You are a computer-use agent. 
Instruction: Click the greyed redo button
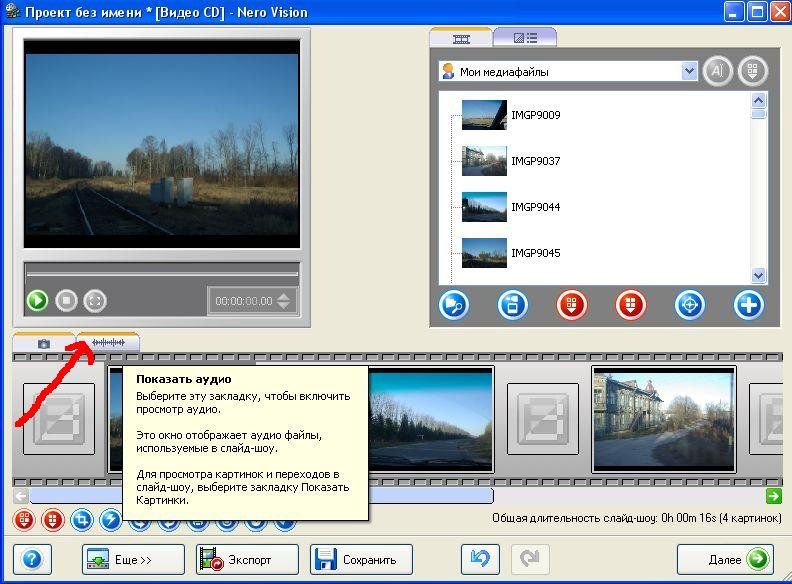tap(530, 559)
